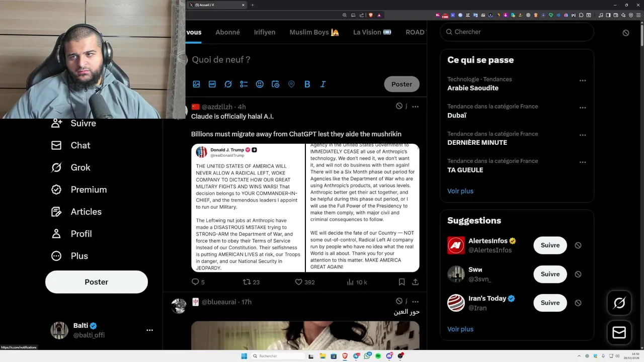644x362 pixels.
Task: Open options for the TA GUEULE trend
Action: pos(583,162)
